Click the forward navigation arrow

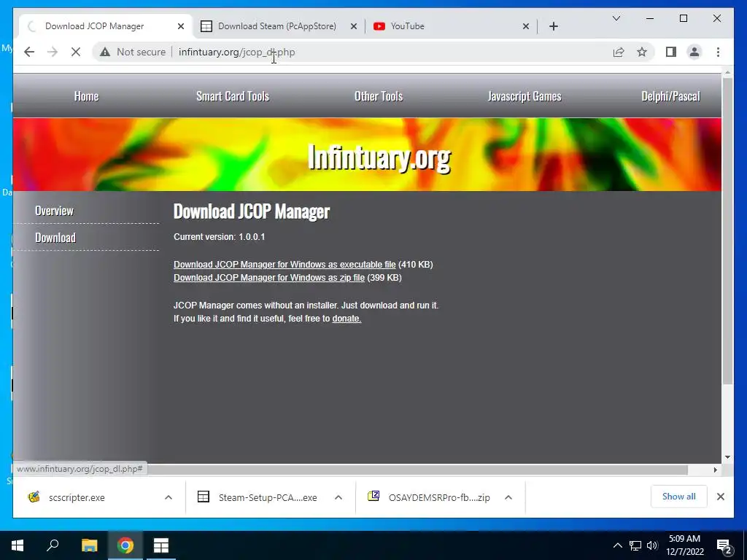point(53,52)
